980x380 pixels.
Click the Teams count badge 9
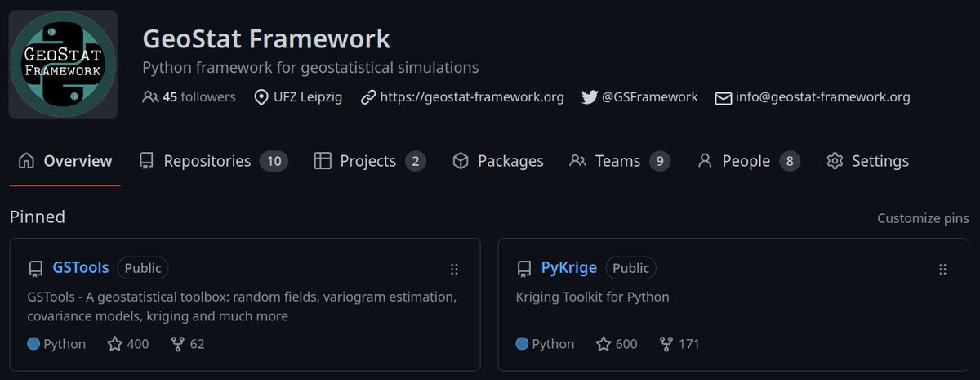tap(660, 161)
